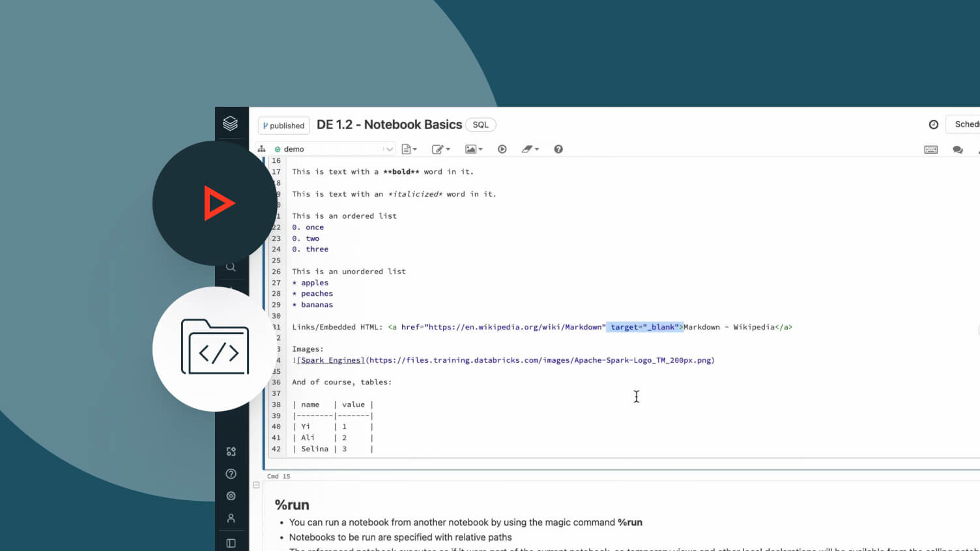Click the line with the *italicized* word
The image size is (980, 551).
coord(394,194)
